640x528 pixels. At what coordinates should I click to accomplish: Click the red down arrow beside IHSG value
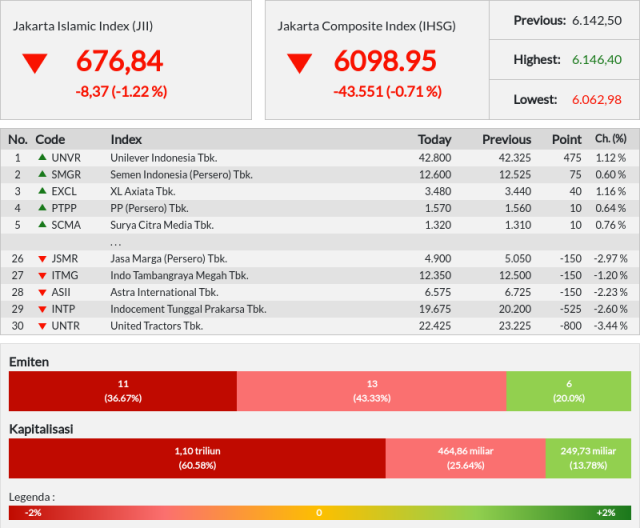tap(300, 63)
